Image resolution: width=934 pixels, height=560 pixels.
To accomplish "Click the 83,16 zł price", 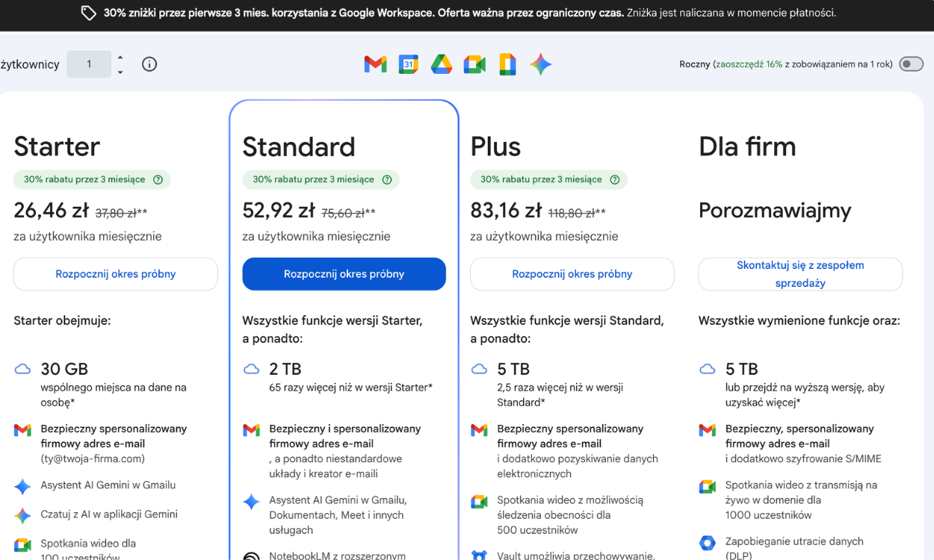I will 506,211.
